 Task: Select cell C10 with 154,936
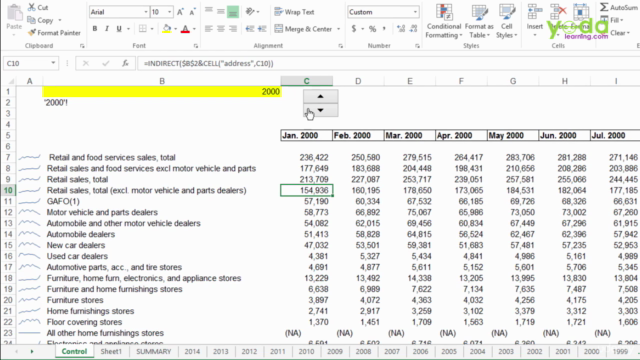[307, 190]
